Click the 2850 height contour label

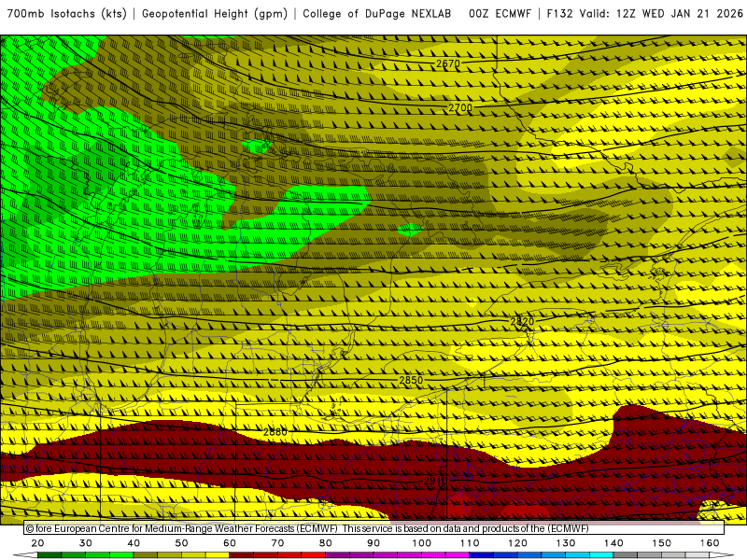click(x=411, y=380)
